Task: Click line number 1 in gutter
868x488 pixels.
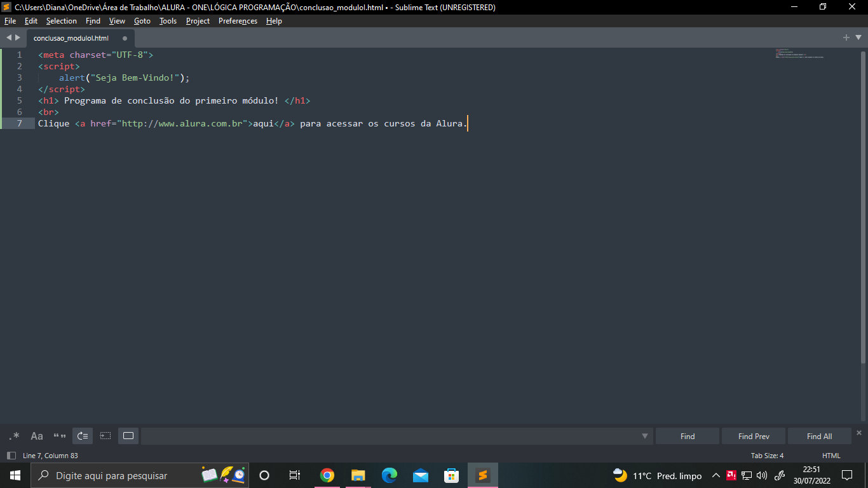Action: [x=19, y=55]
